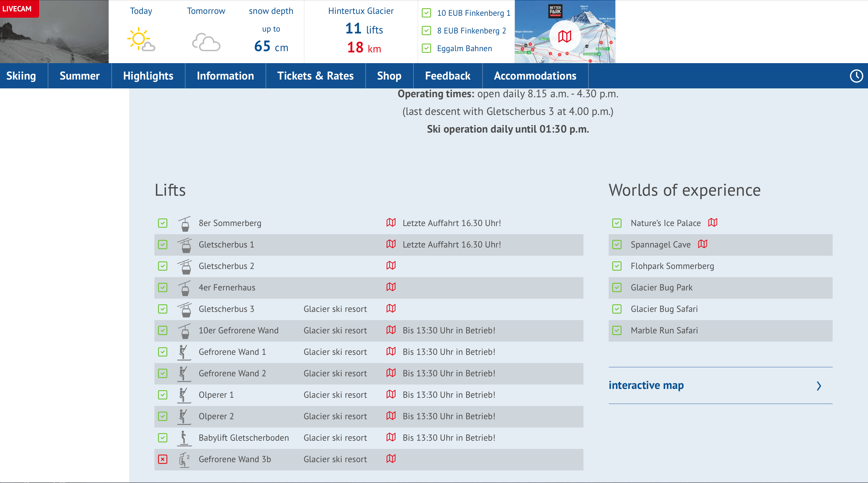Show Nature's Ice Palace on the map
The image size is (868, 483).
pos(713,222)
